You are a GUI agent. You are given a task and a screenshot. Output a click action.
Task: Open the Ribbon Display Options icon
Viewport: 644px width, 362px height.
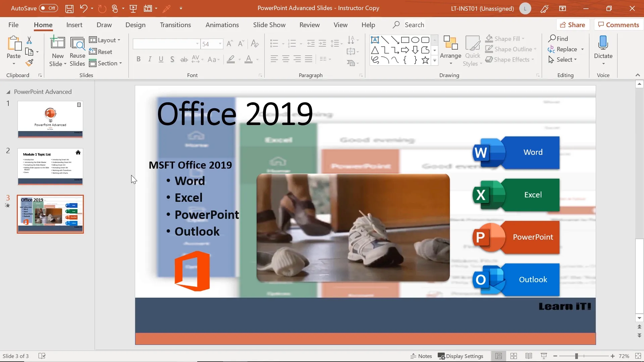point(562,9)
